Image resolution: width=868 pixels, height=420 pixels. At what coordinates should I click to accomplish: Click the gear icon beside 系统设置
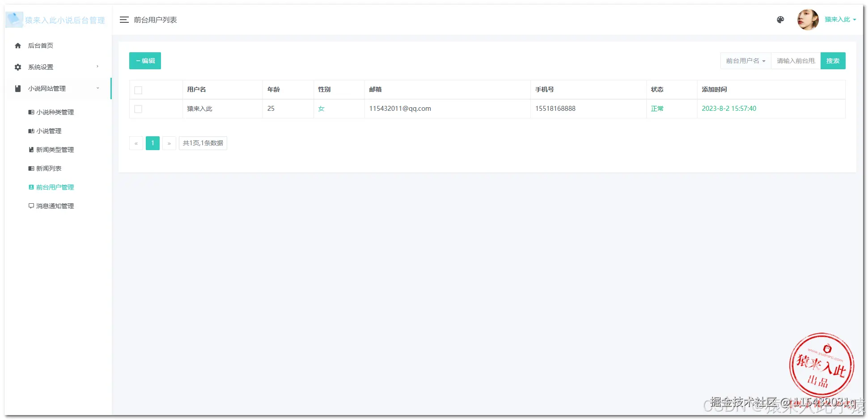[18, 67]
